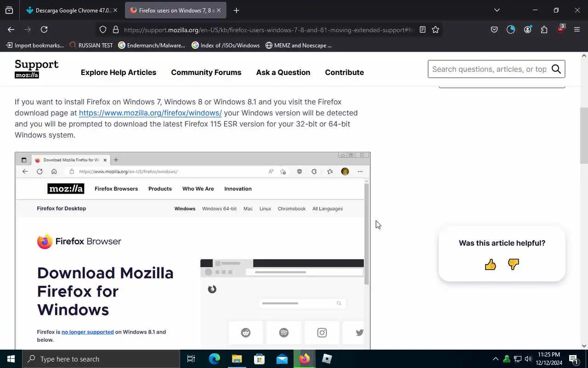Open Save to Pocket
This screenshot has height=368, width=588.
coord(494,29)
